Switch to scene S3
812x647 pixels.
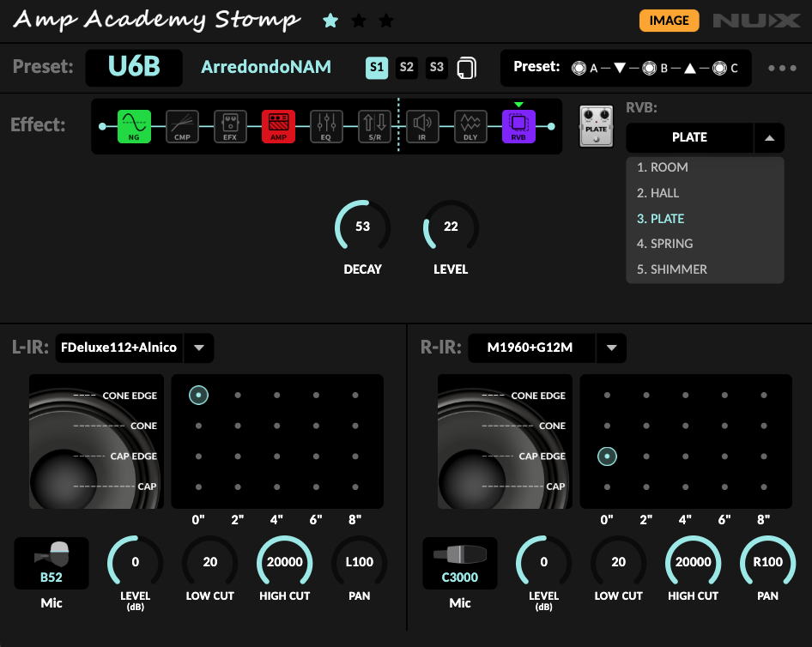tap(437, 67)
